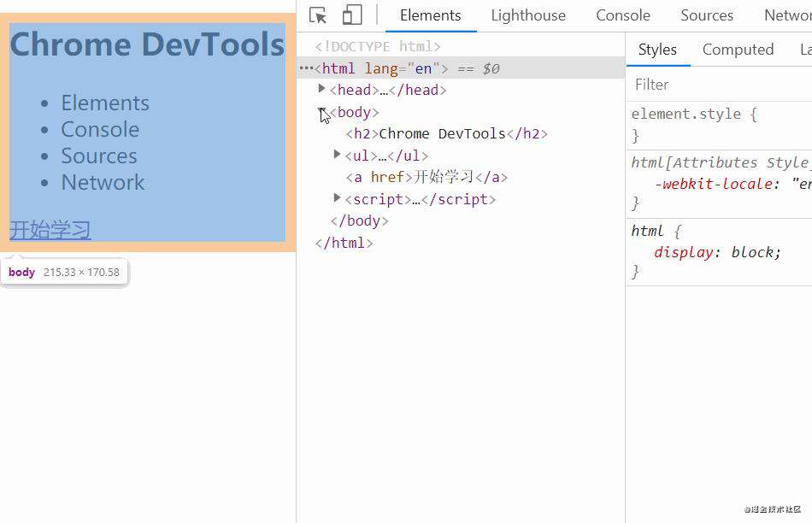Image resolution: width=812 pixels, height=523 pixels.
Task: Click the Sources list item on page
Action: pos(99,156)
